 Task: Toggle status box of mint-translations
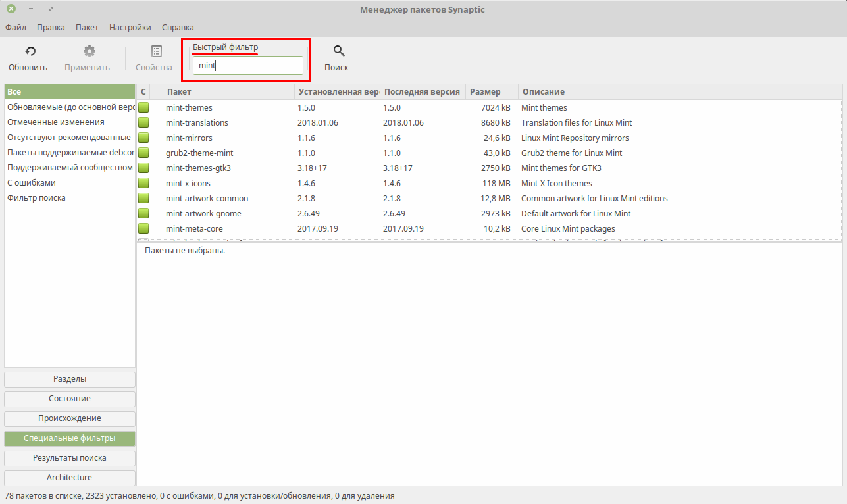143,122
